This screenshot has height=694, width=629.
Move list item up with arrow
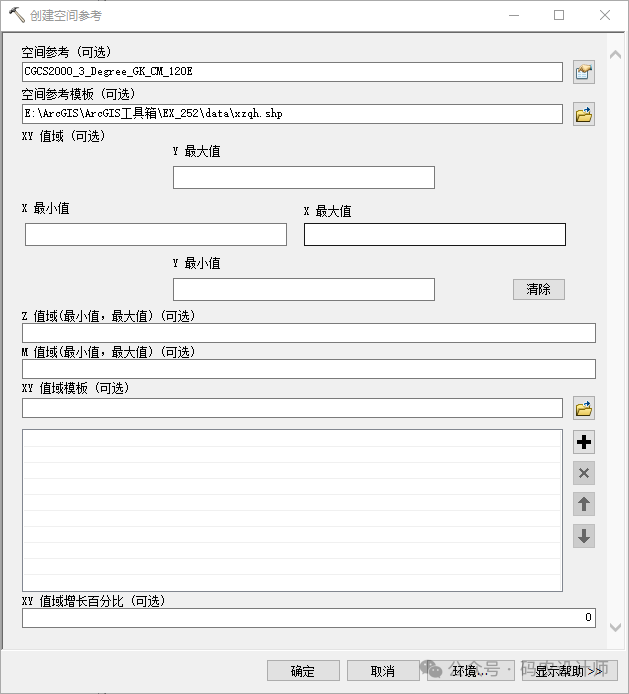click(584, 504)
